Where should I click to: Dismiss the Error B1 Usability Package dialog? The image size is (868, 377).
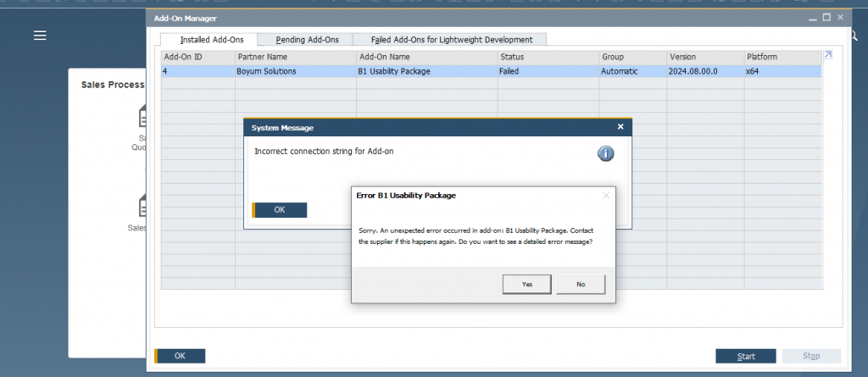pos(605,196)
